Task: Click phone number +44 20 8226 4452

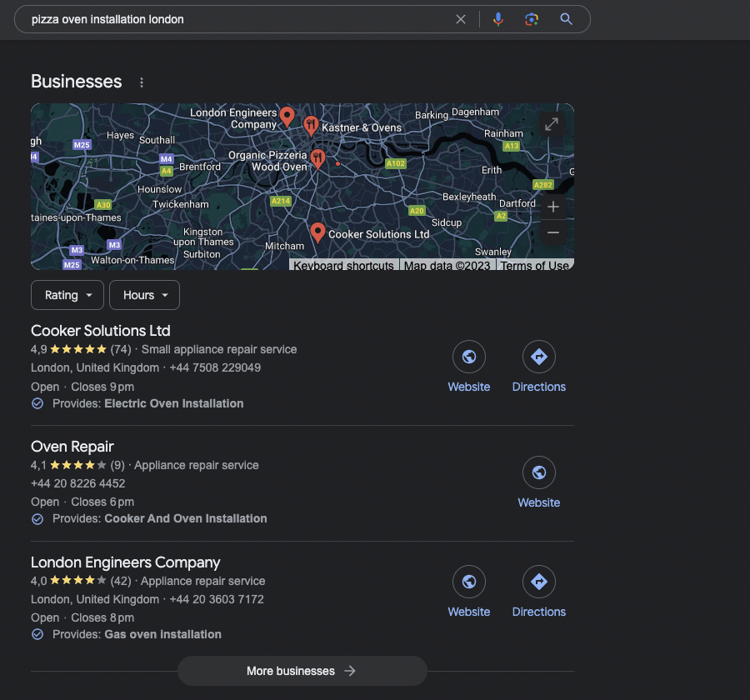Action: coord(78,483)
